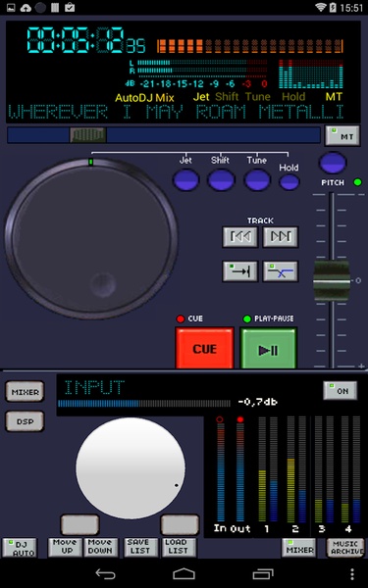The image size is (368, 588).
Task: Click the pitch fader knob
Action: tap(332, 280)
